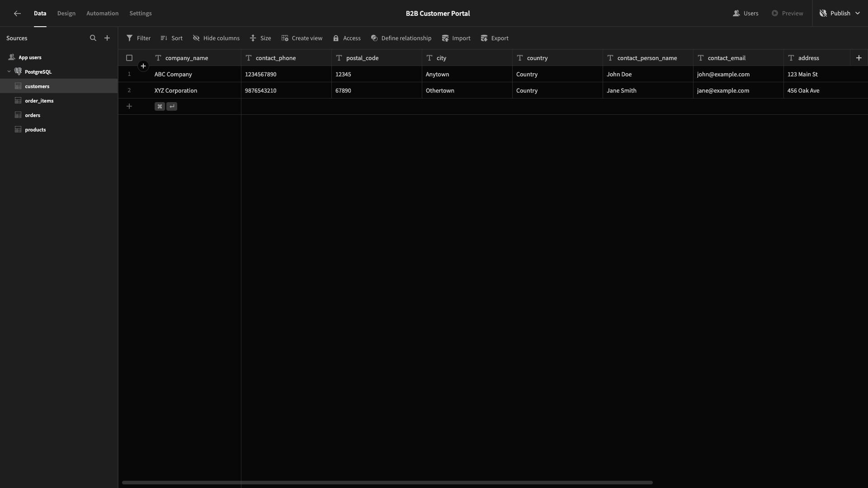Viewport: 868px width, 488px height.
Task: Open the order_items table
Action: pyautogui.click(x=59, y=101)
